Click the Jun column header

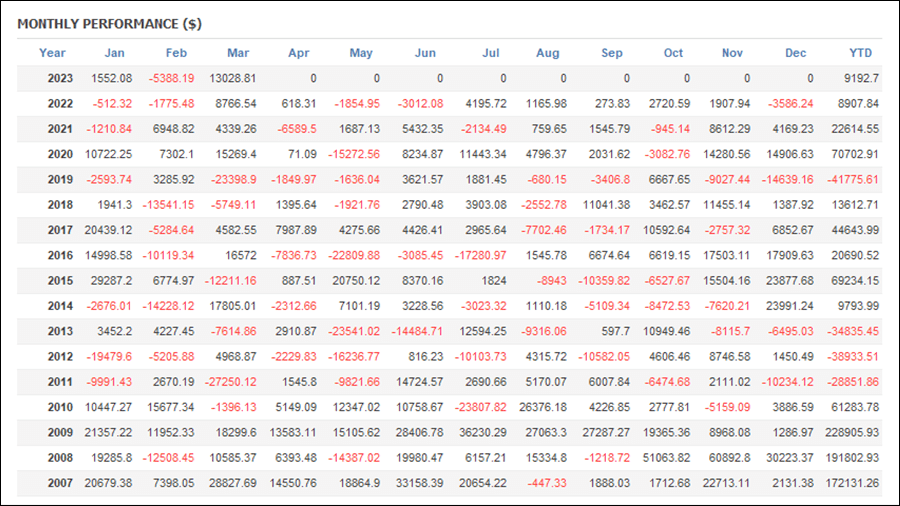point(425,53)
